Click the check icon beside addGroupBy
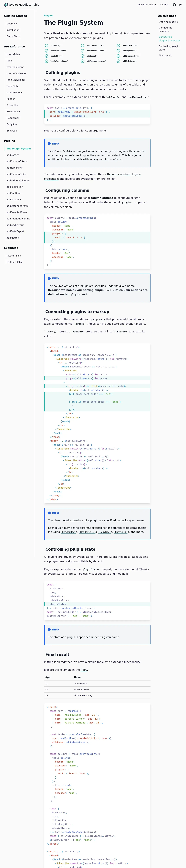 [x=82, y=56]
